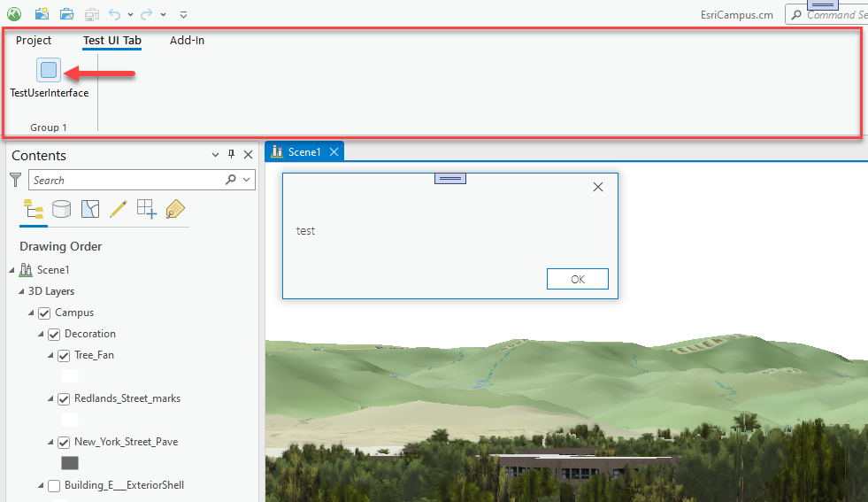
Task: Customize the Quick Access Toolbar
Action: [184, 15]
